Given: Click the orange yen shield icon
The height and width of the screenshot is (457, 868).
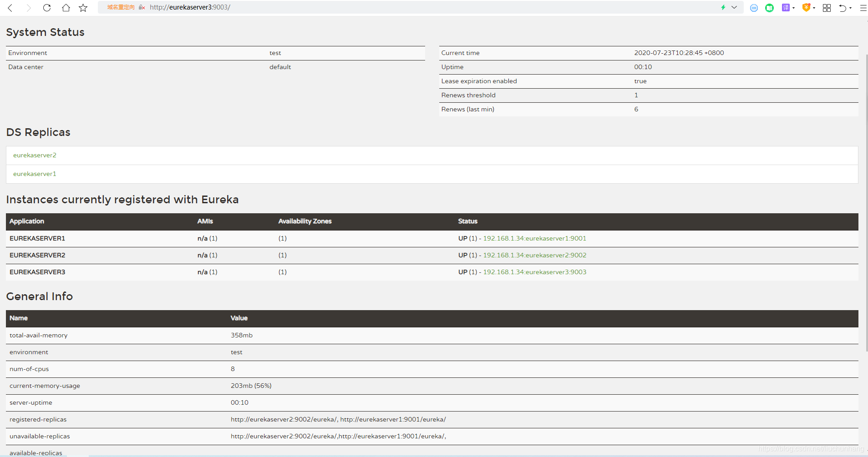Looking at the screenshot, I should pos(806,7).
